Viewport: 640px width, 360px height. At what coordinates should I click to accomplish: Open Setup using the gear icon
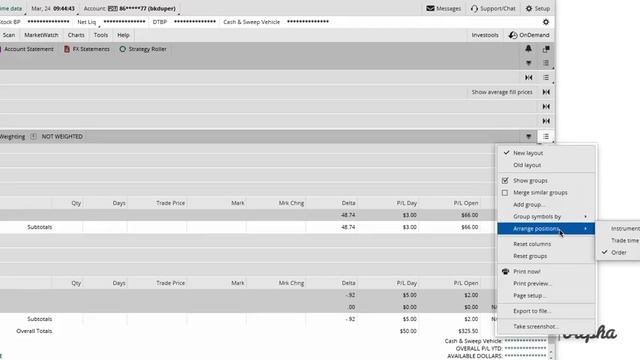[529, 8]
